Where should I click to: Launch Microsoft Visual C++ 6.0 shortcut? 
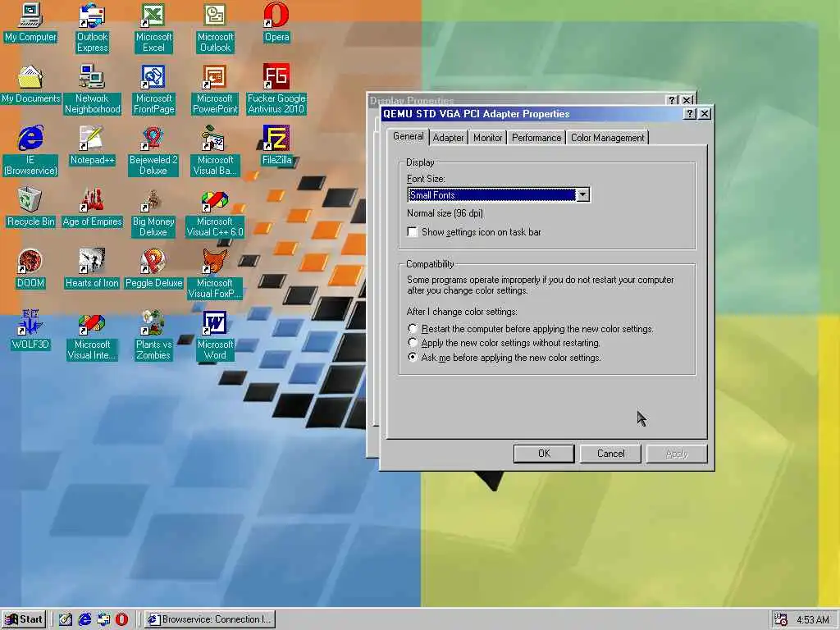(215, 212)
